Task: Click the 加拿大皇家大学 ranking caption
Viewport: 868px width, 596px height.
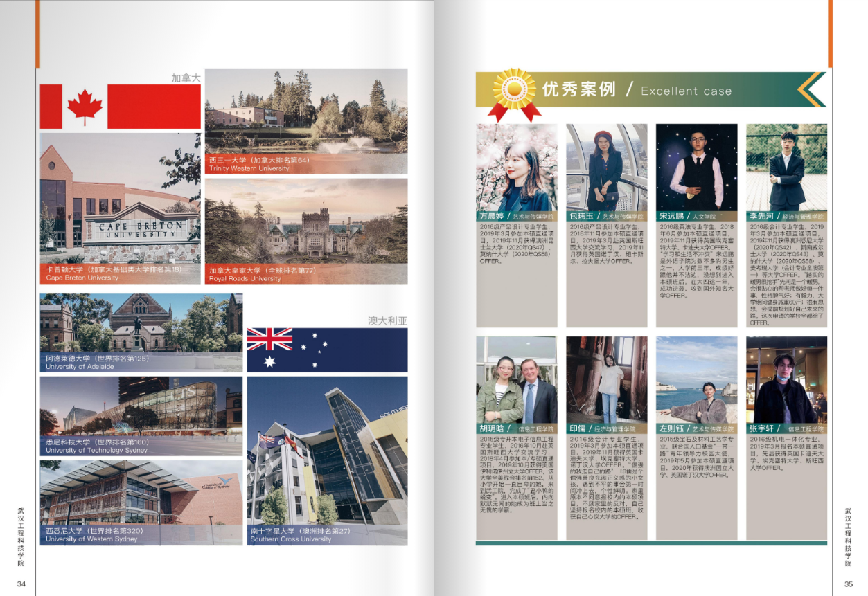Action: (262, 270)
